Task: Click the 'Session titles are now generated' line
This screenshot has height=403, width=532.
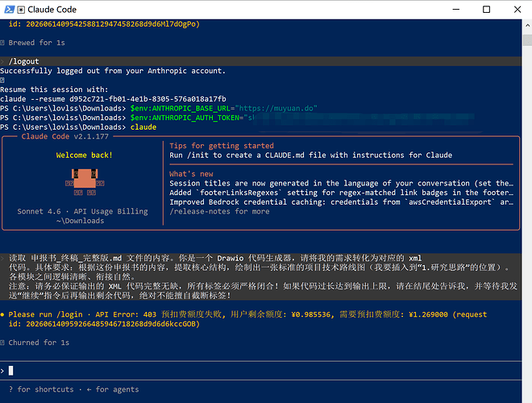Action: 341,184
